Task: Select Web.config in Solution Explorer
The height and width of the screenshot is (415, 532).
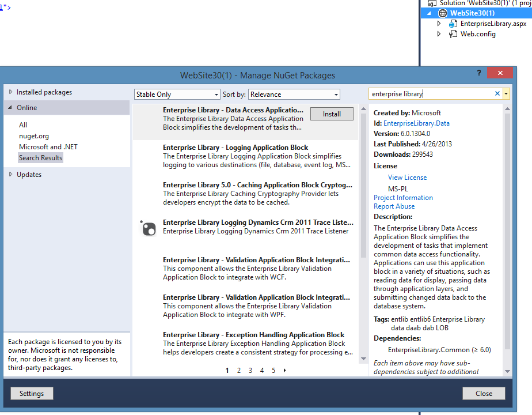Action: (x=478, y=34)
